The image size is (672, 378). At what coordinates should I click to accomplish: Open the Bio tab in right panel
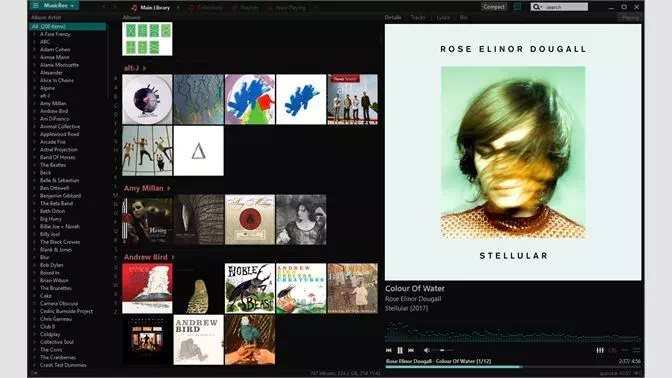coord(463,18)
